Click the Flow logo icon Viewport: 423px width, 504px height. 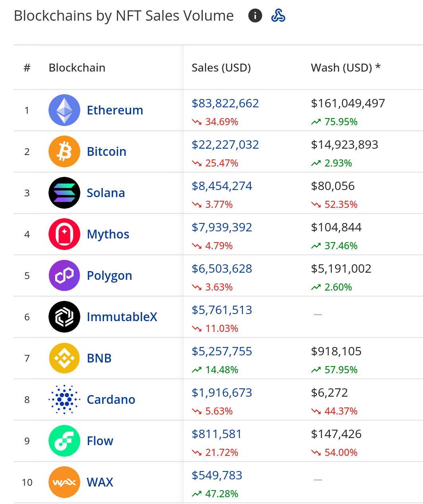click(64, 441)
